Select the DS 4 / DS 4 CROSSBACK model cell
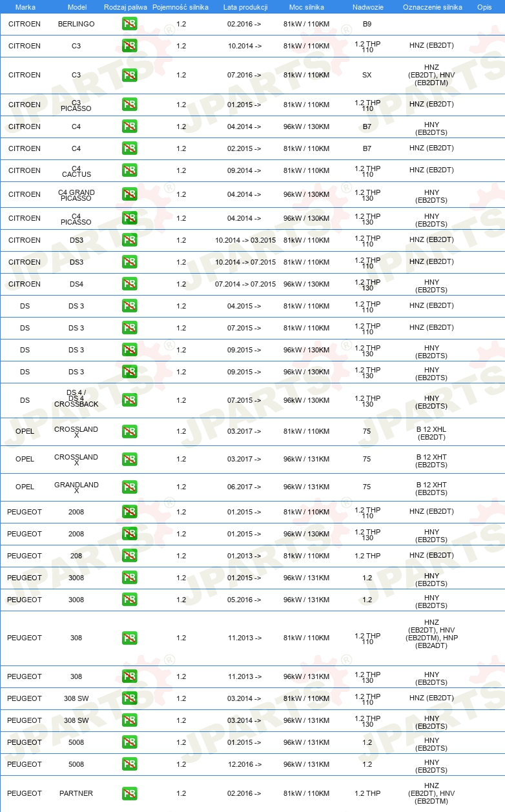This screenshot has height=812, width=505. tap(76, 398)
